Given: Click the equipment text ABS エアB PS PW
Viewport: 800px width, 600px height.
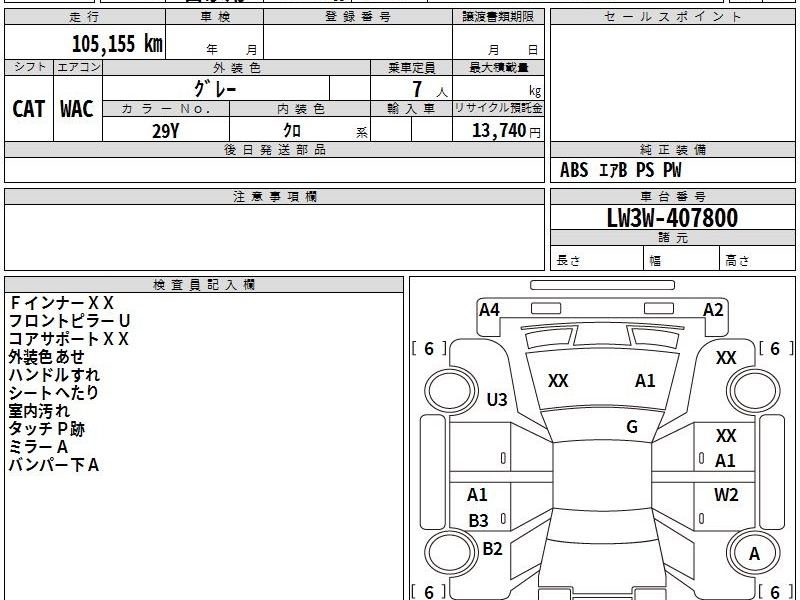Looking at the screenshot, I should pyautogui.click(x=620, y=170).
